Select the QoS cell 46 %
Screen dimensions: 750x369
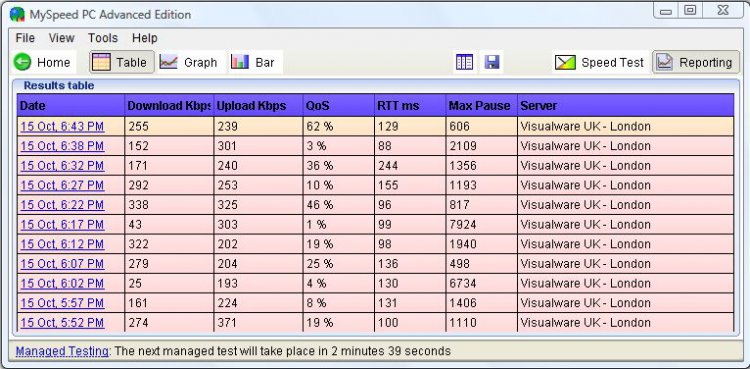click(x=339, y=205)
